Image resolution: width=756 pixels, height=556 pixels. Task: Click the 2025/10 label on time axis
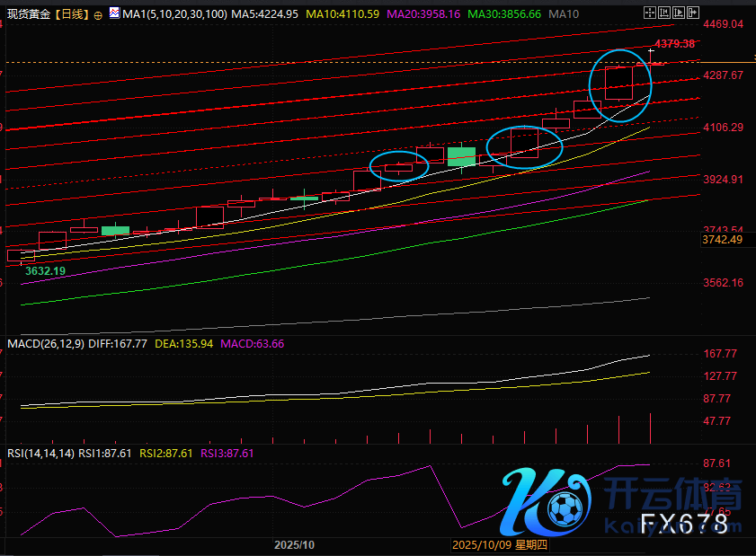click(x=294, y=545)
